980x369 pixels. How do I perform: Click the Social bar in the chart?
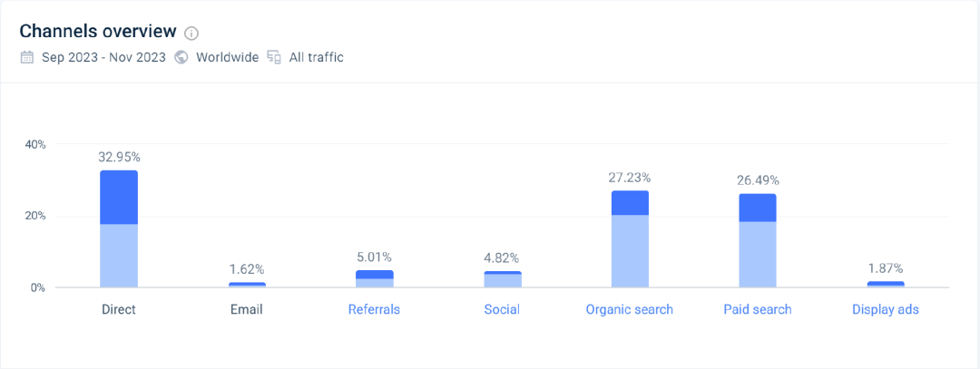pyautogui.click(x=502, y=280)
